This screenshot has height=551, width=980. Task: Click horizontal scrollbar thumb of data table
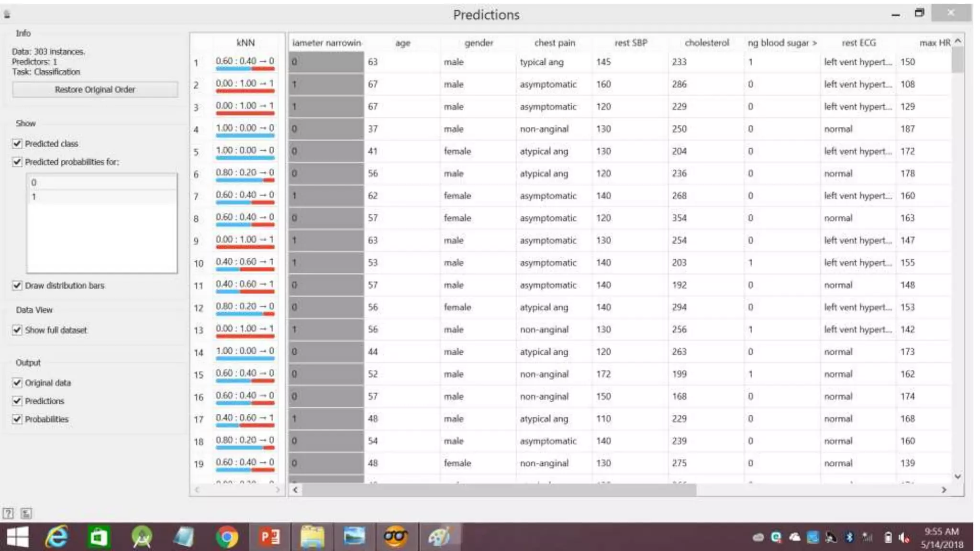(499, 490)
